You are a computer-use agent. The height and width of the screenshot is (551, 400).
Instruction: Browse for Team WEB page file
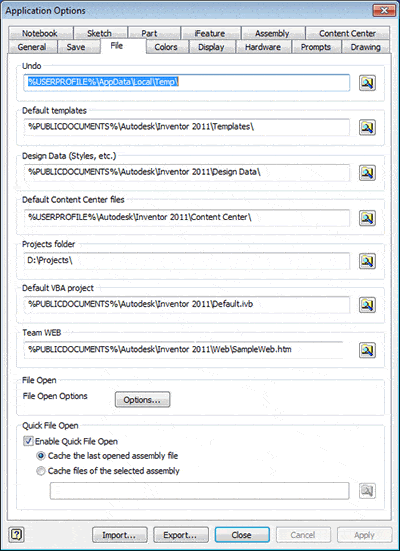tap(367, 350)
